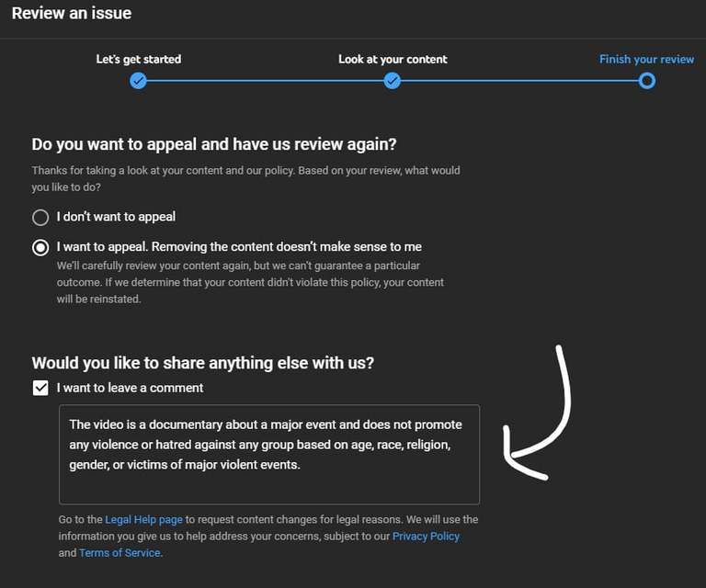Click the Finish your review step label
Image resolution: width=706 pixels, height=588 pixels.
pyautogui.click(x=646, y=60)
